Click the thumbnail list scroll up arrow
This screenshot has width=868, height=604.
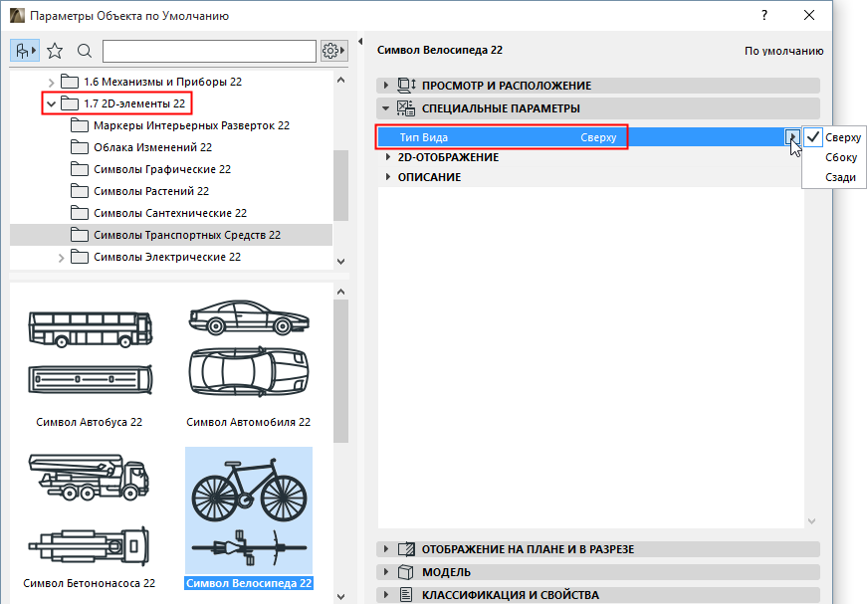tap(341, 292)
